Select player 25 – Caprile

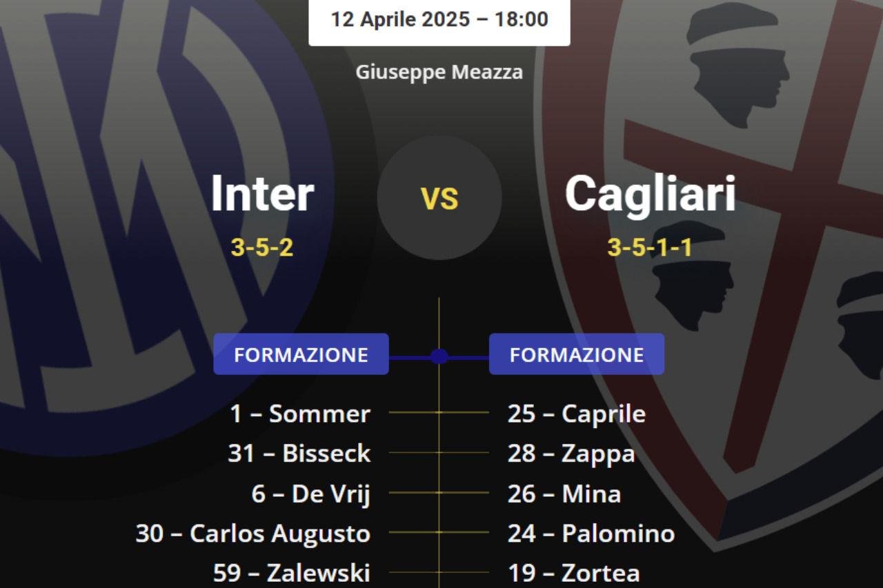tap(577, 414)
